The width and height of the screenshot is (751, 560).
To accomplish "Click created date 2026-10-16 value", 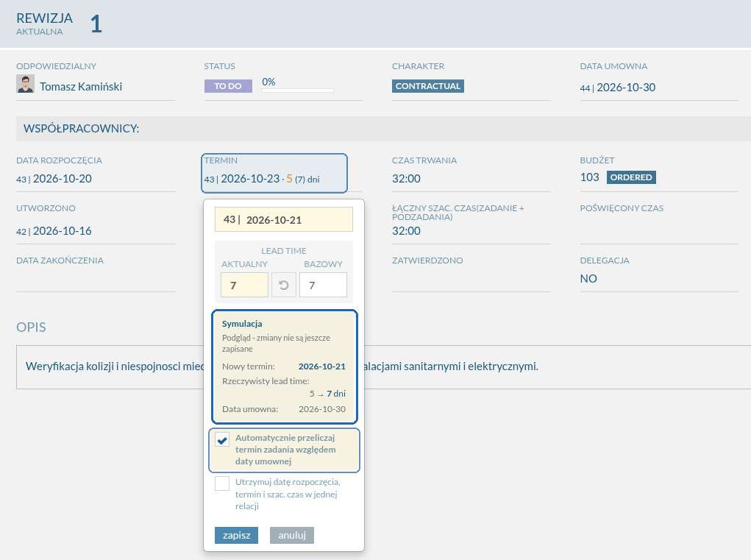I will coord(63,231).
